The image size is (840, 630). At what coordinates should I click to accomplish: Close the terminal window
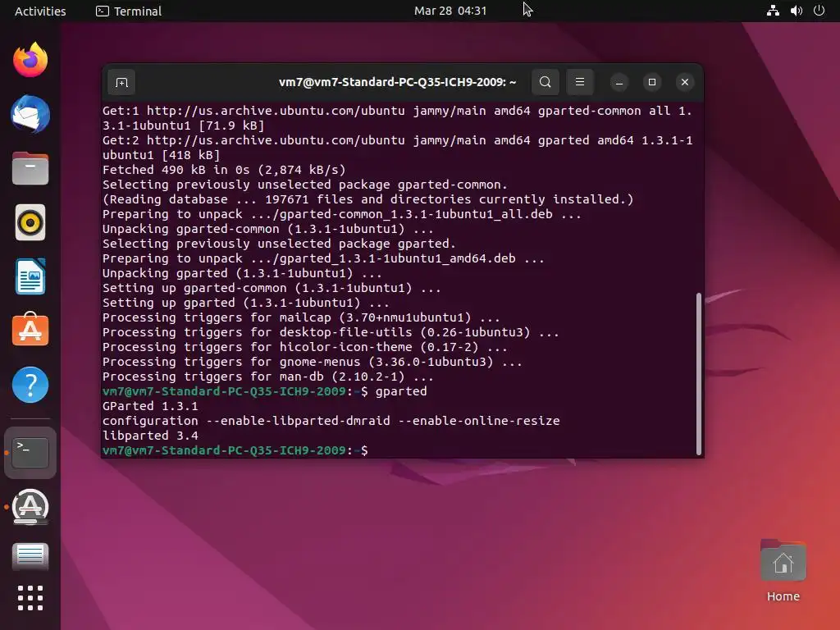coord(685,82)
